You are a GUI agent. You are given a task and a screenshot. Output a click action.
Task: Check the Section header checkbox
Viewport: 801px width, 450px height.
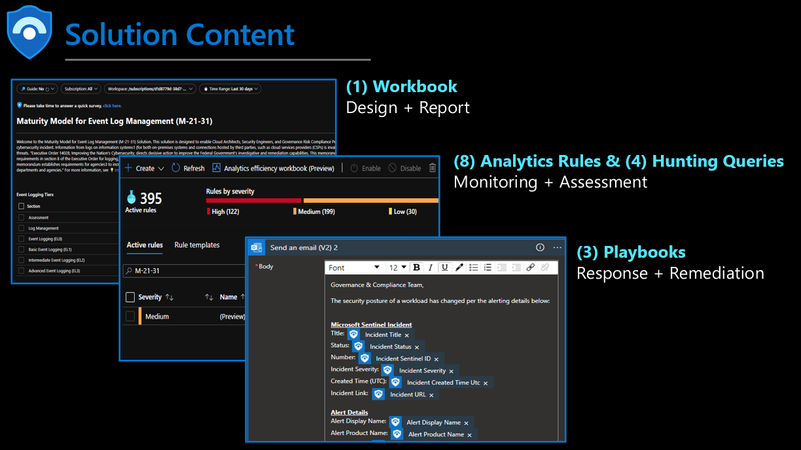pos(21,206)
